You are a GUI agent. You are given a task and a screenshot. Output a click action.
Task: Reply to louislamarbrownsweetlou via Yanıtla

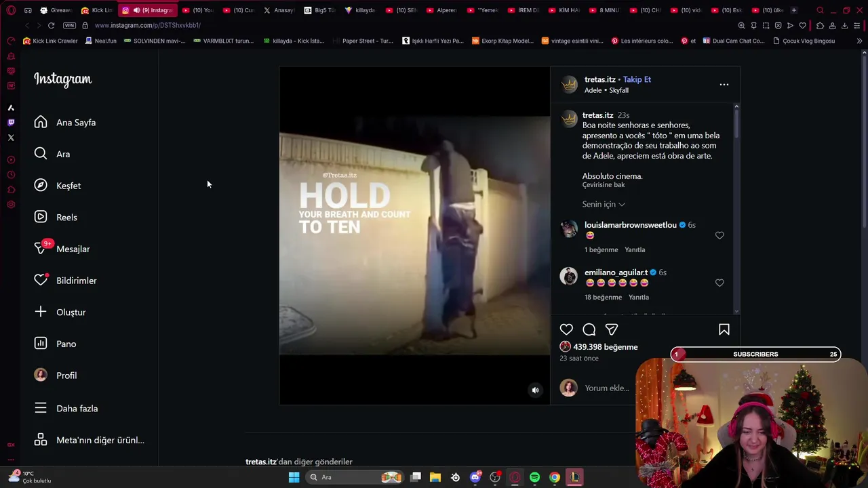635,250
